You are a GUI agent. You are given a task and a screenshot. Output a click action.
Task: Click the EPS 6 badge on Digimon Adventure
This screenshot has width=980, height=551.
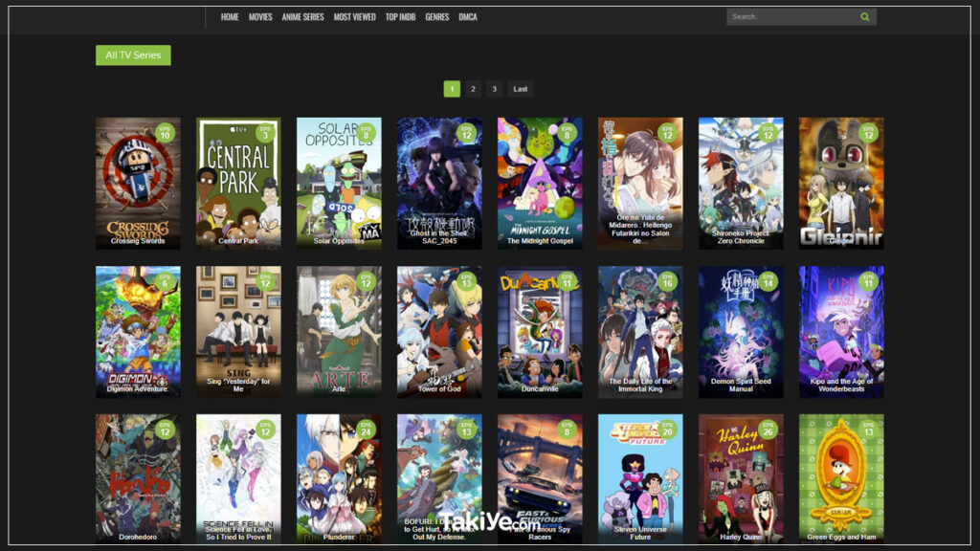point(165,282)
